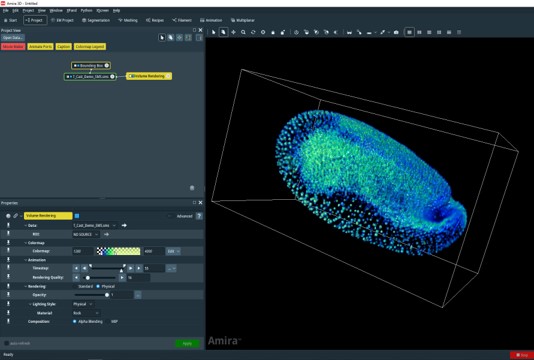Open the File menu
Image resolution: width=534 pixels, height=360 pixels.
click(x=5, y=11)
